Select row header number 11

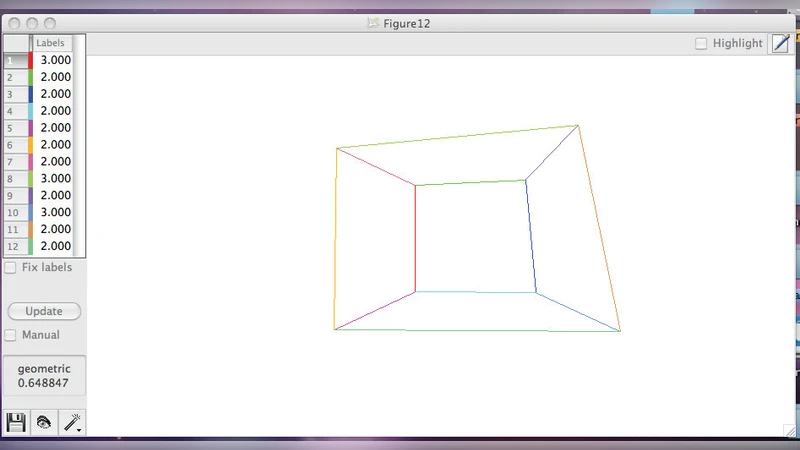click(x=16, y=229)
